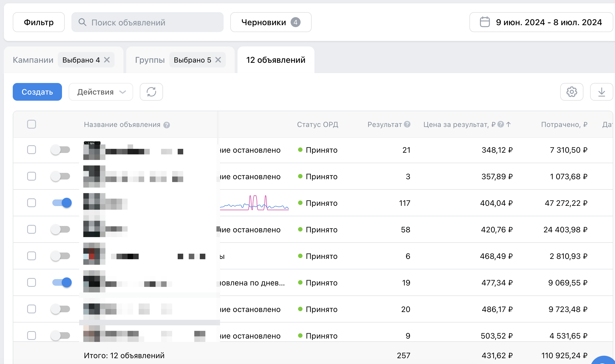Viewport: 615px width, 364px height.
Task: Focus the Поиск объявлений search field
Action: point(147,22)
